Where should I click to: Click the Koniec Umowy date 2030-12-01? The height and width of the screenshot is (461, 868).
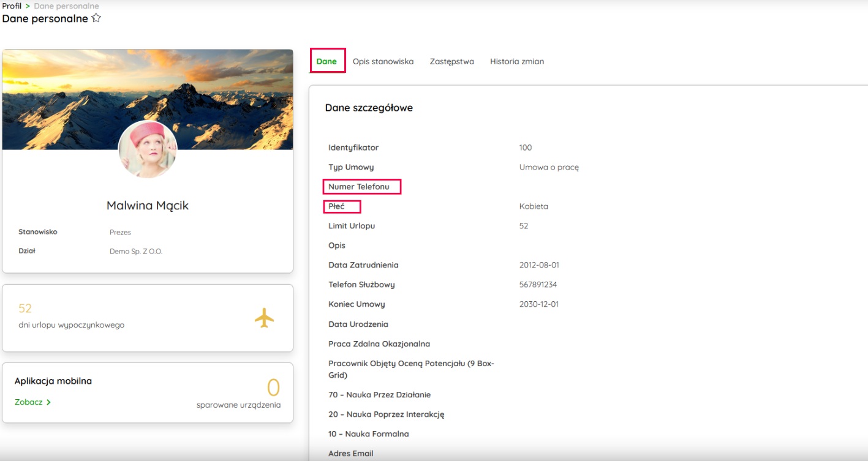[x=539, y=304]
